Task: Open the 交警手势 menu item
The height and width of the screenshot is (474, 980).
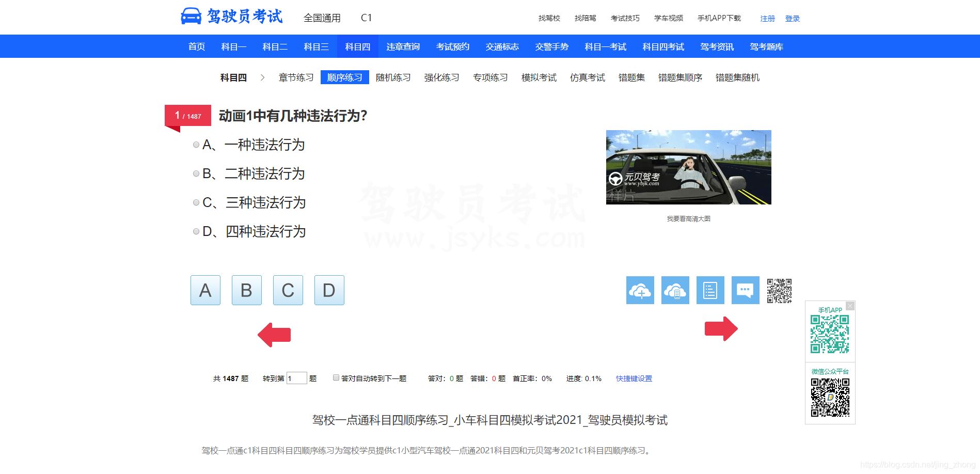Action: click(550, 46)
